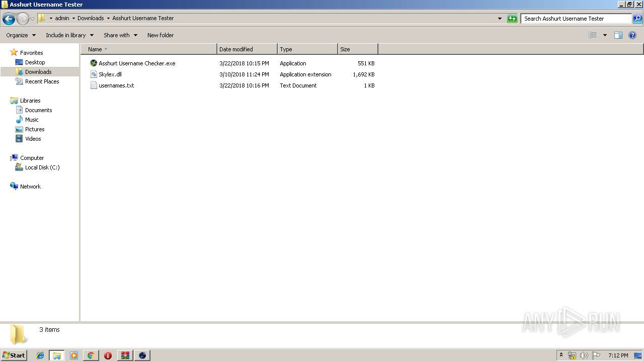Click the Skylex.dll file icon
This screenshot has height=362, width=644.
[x=94, y=74]
